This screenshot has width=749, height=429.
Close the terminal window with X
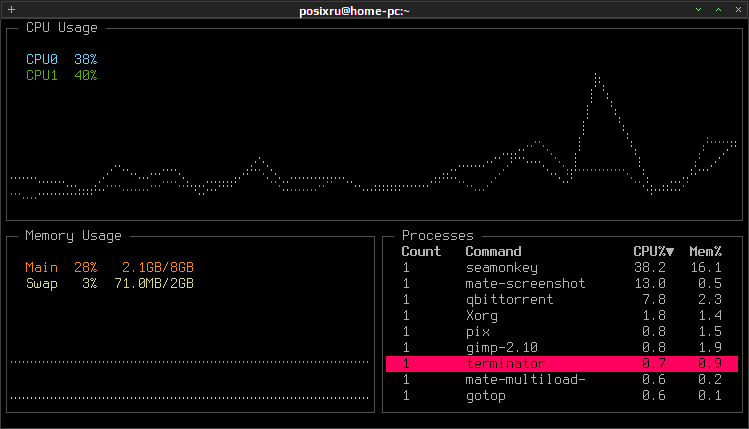coord(738,10)
